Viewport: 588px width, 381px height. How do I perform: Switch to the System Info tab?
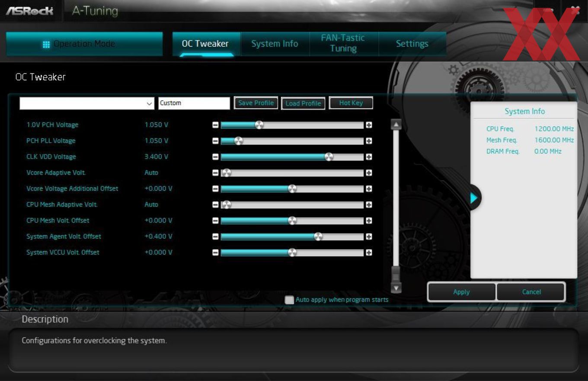275,44
